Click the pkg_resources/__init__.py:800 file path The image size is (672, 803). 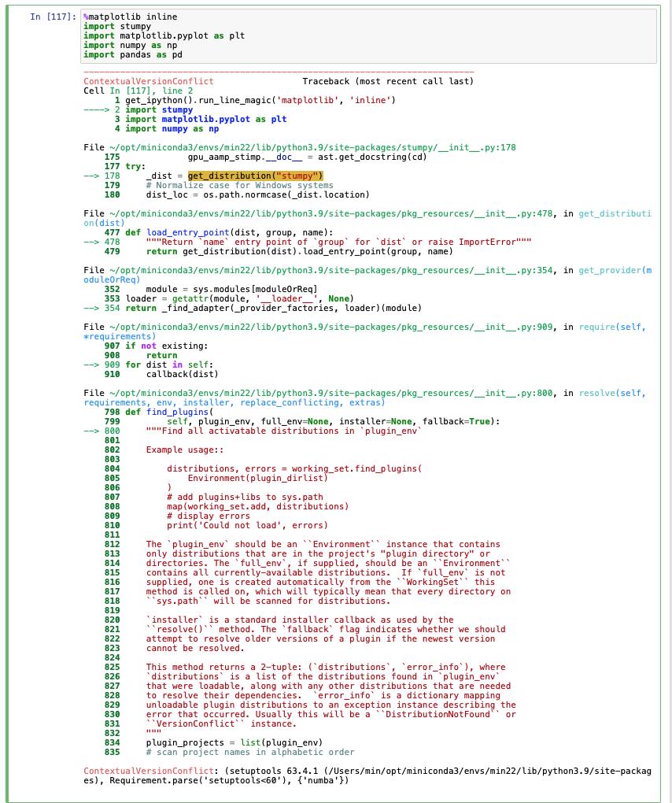331,394
